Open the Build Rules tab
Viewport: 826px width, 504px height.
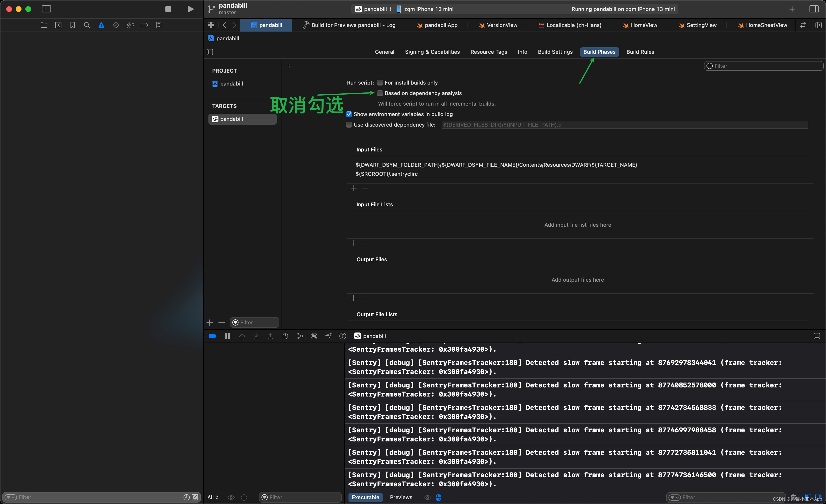[640, 52]
